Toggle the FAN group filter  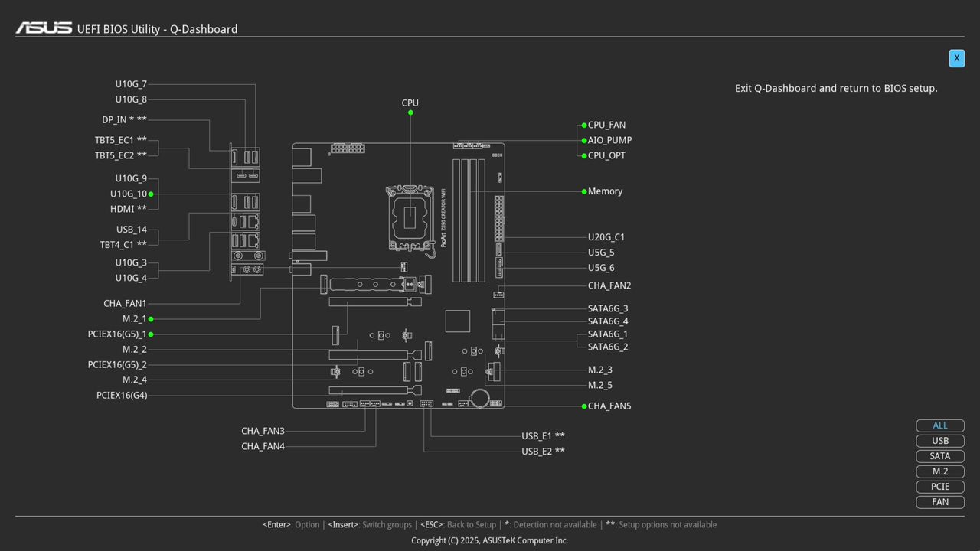pyautogui.click(x=939, y=501)
